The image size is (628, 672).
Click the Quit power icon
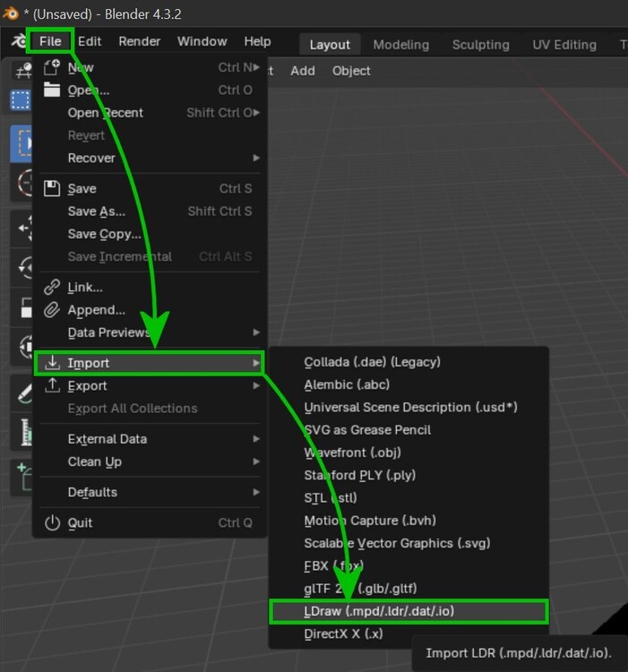pos(52,522)
